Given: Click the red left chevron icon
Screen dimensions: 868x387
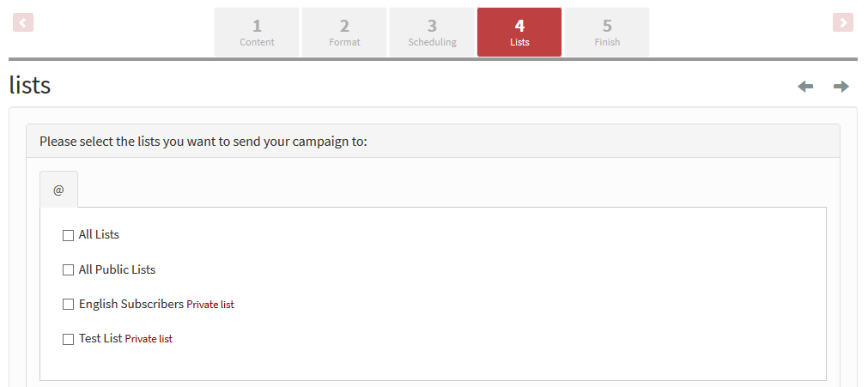Looking at the screenshot, I should (x=23, y=22).
